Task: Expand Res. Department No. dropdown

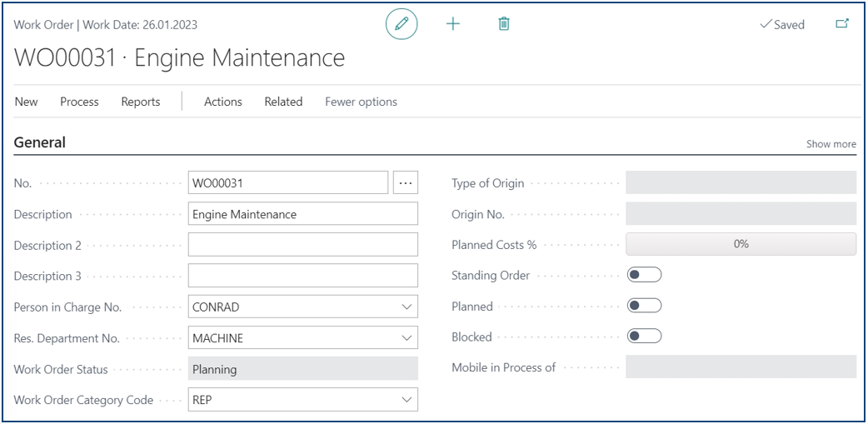Action: pyautogui.click(x=407, y=337)
